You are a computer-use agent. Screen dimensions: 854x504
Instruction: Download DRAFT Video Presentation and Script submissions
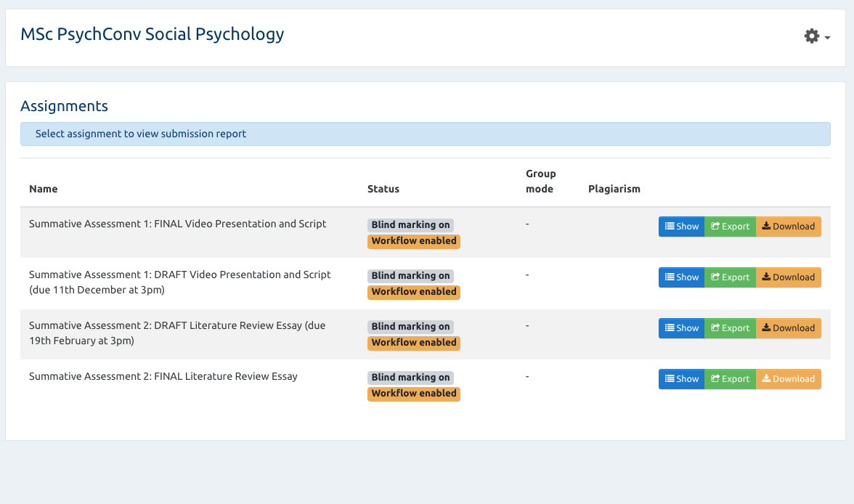pyautogui.click(x=788, y=277)
